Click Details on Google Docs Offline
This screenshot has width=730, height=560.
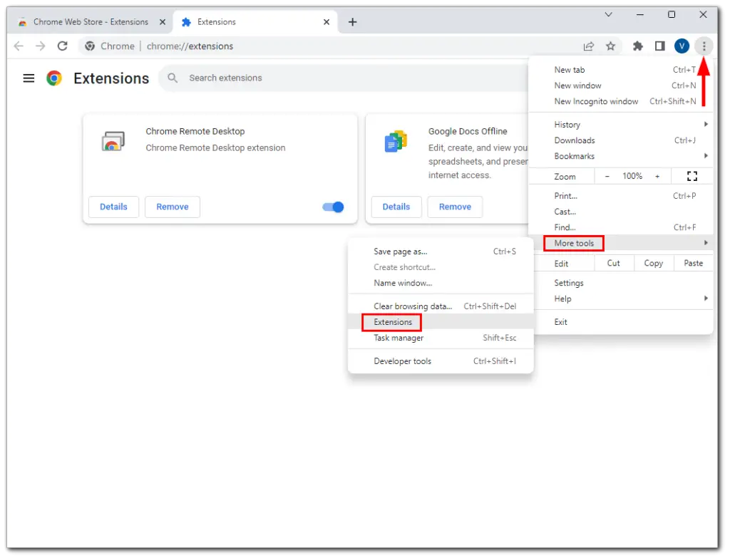(396, 207)
